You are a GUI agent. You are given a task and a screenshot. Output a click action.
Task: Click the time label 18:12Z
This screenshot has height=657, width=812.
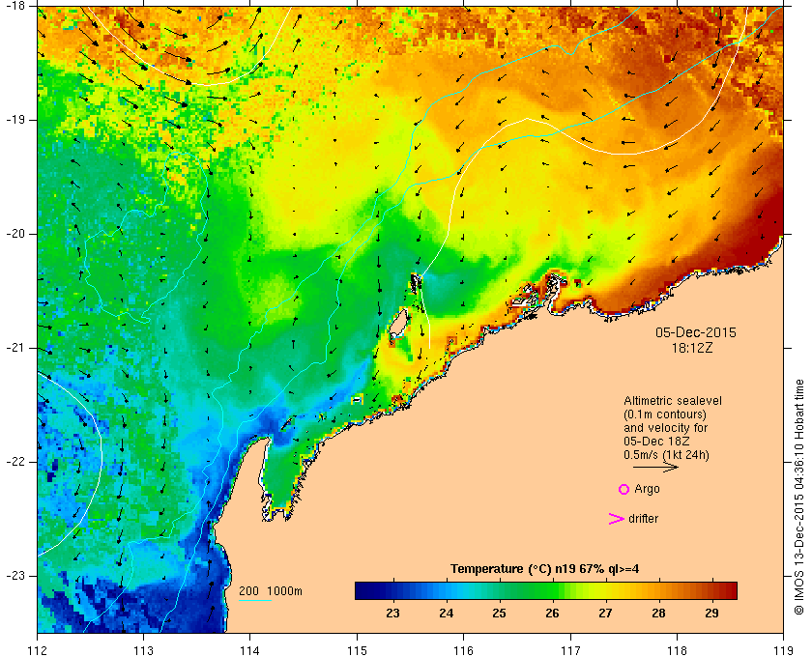(692, 349)
